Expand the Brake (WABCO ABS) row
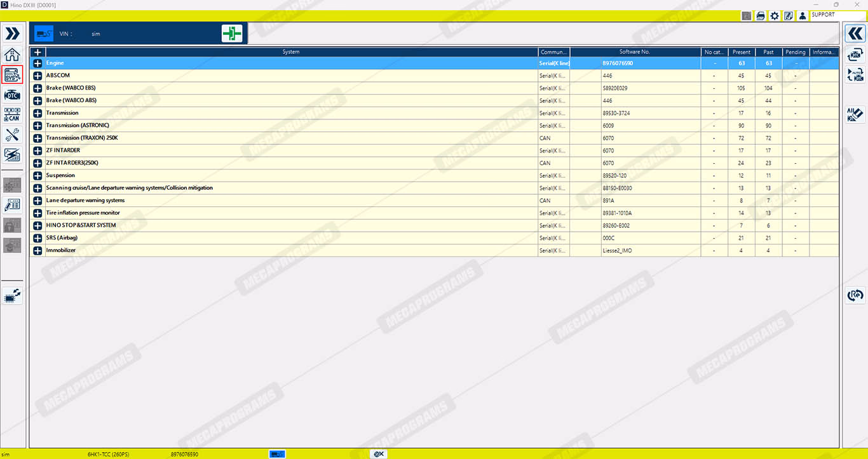This screenshot has height=459, width=868. coord(37,101)
